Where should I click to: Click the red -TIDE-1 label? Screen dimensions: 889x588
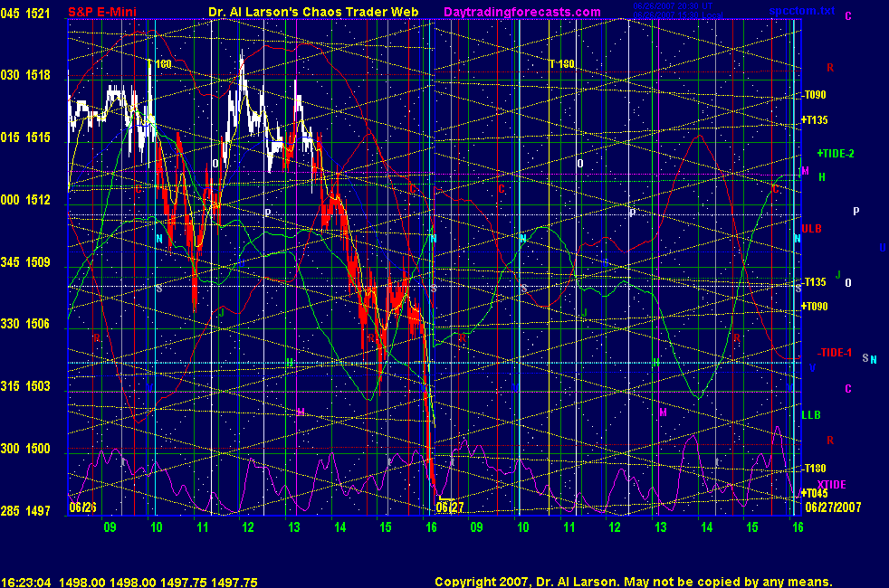coord(835,352)
